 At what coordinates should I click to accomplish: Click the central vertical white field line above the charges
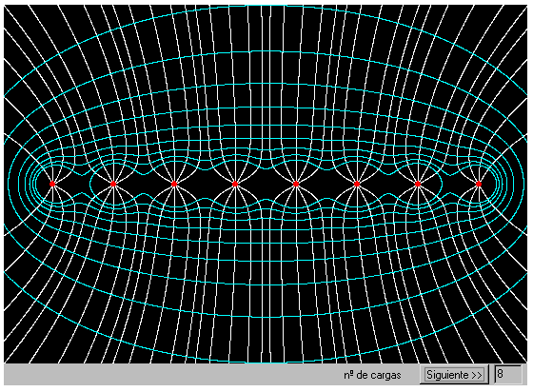pyautogui.click(x=266, y=85)
